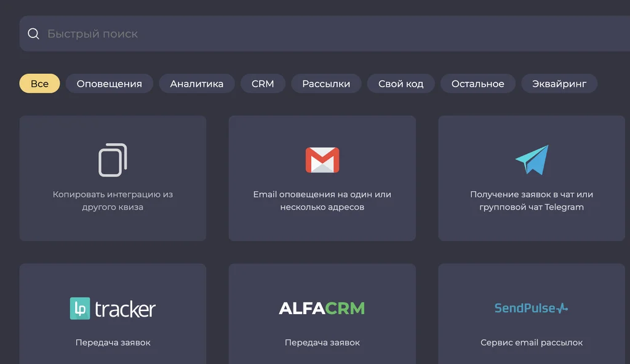Click the Telegram paper plane icon
The image size is (630, 364).
pos(532,160)
